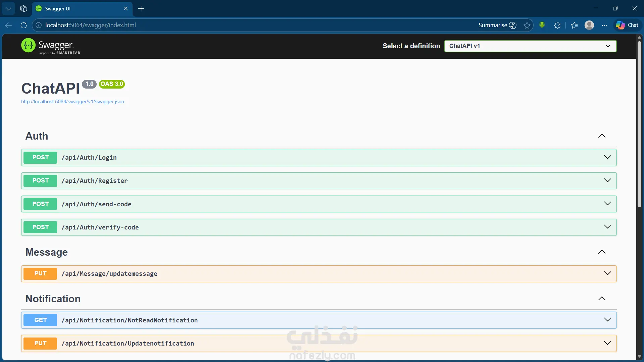Refresh the page with reload icon
This screenshot has width=644, height=362.
click(x=23, y=25)
